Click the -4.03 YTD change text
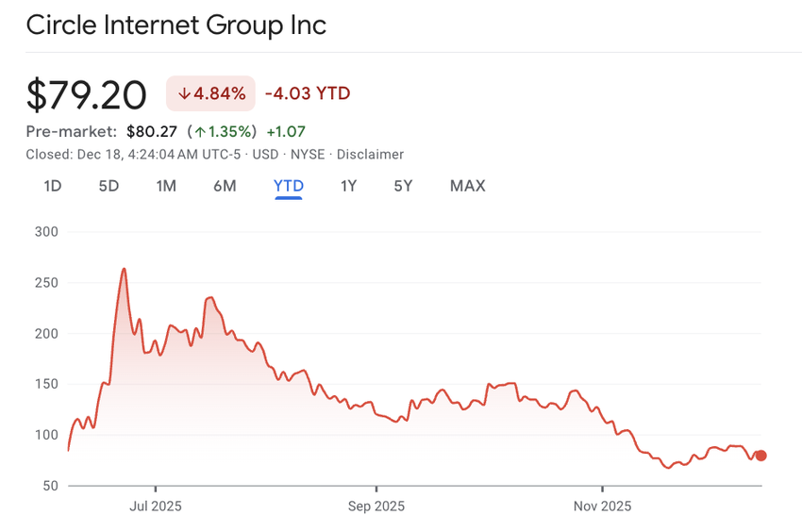802x532 pixels. (308, 93)
